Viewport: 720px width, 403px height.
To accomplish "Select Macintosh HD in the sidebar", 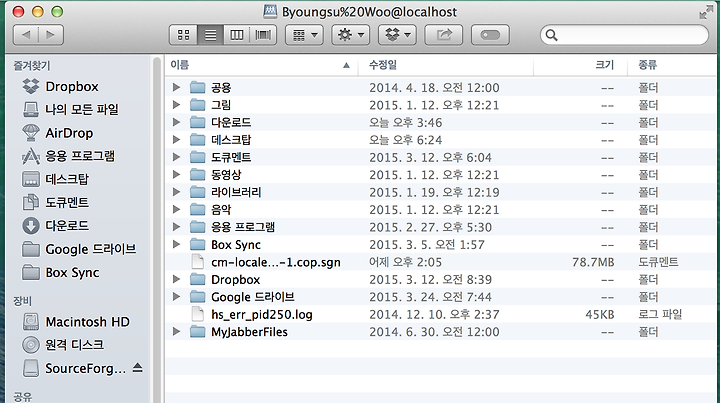I will [76, 321].
